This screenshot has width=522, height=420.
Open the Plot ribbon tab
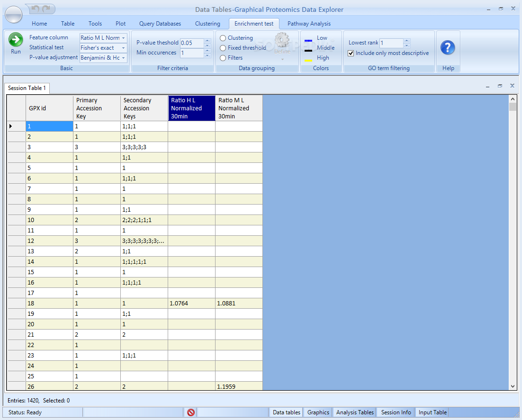point(120,24)
